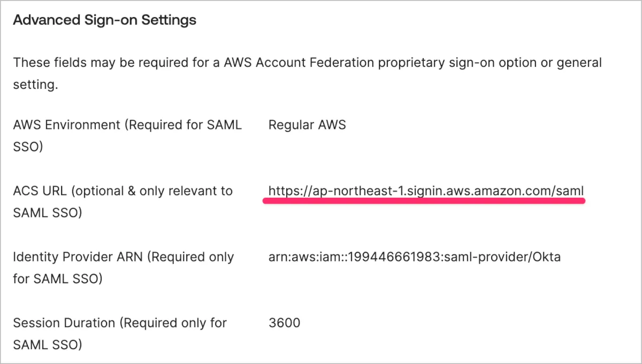
Task: Select the AWS Environment field label
Action: click(127, 135)
